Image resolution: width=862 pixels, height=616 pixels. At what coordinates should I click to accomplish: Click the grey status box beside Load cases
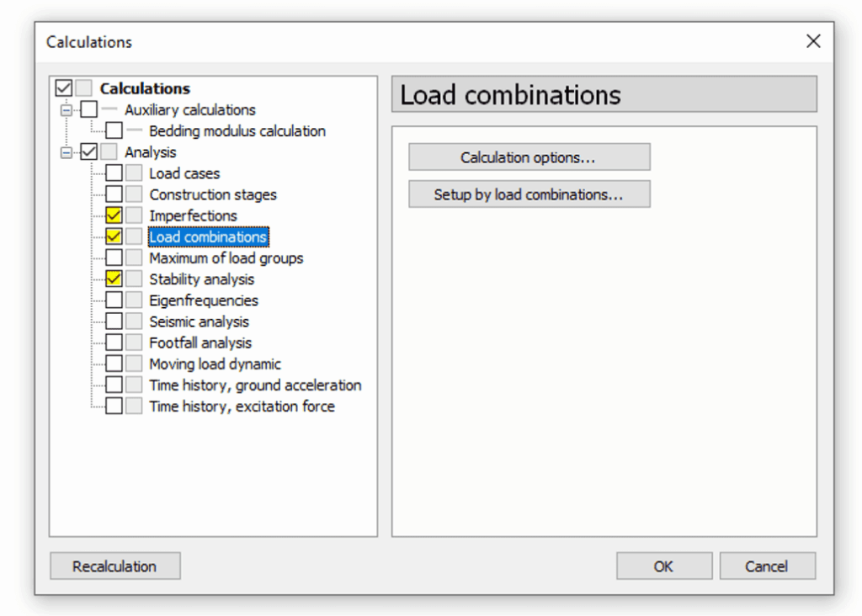pos(134,173)
